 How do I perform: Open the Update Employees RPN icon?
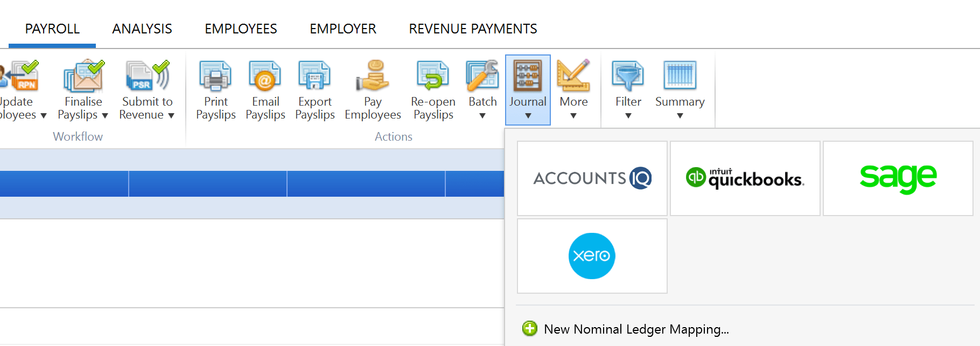19,75
